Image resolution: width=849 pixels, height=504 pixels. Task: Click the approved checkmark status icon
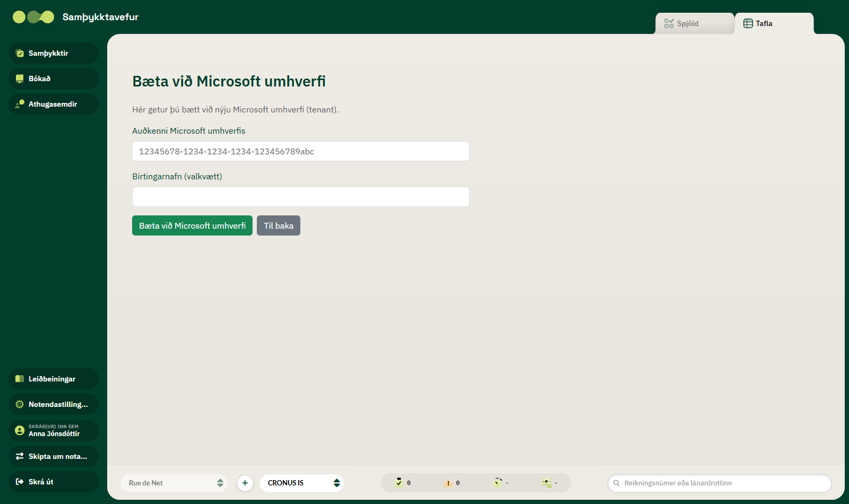click(x=399, y=482)
